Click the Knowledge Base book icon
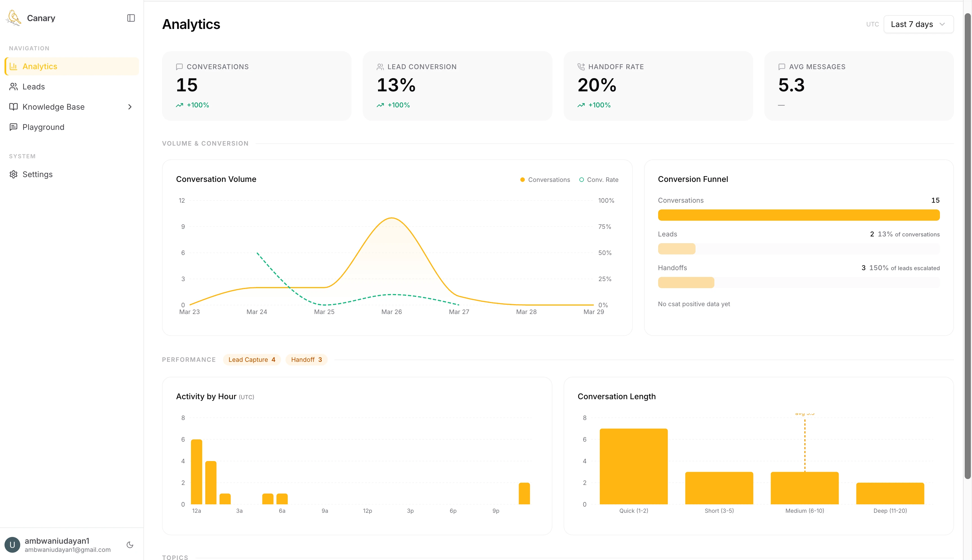The height and width of the screenshot is (560, 972). (13, 107)
